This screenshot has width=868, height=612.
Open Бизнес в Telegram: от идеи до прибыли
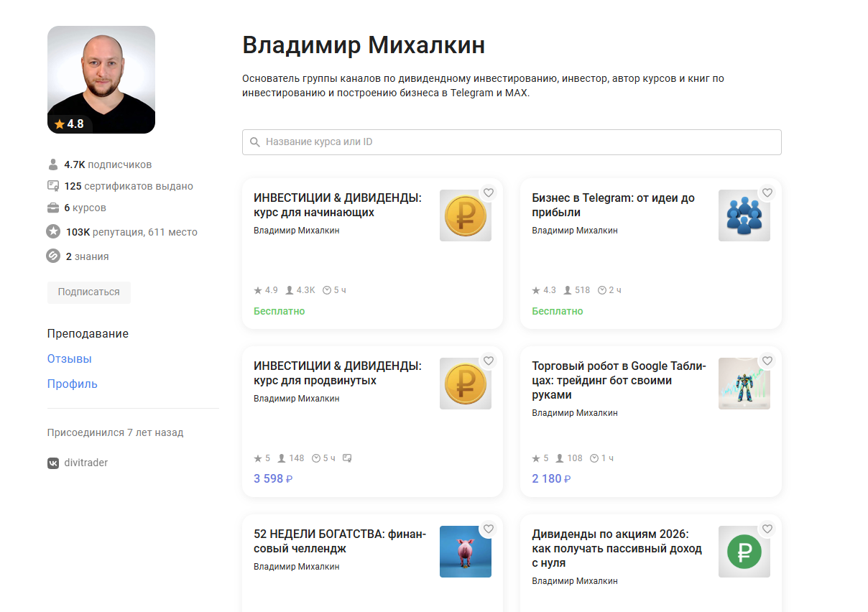click(x=614, y=205)
